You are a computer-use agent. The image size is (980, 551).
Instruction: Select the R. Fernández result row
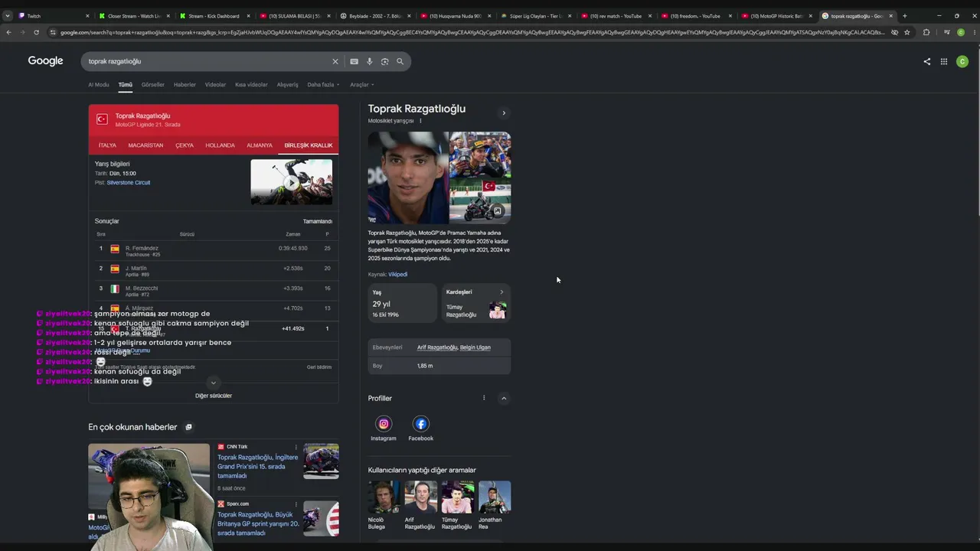[214, 250]
